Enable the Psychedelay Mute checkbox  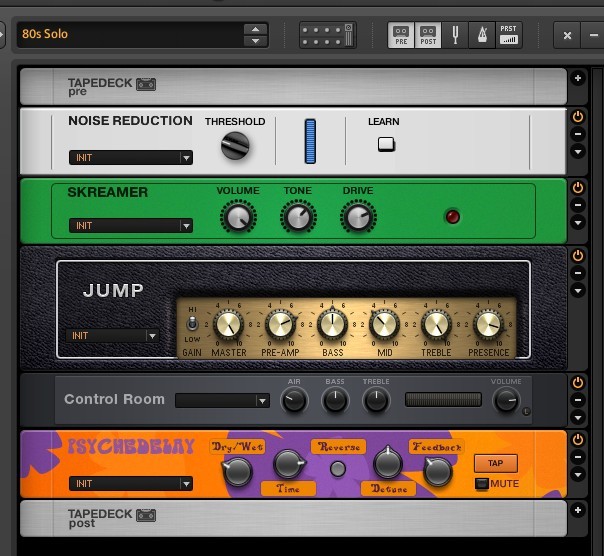click(482, 484)
